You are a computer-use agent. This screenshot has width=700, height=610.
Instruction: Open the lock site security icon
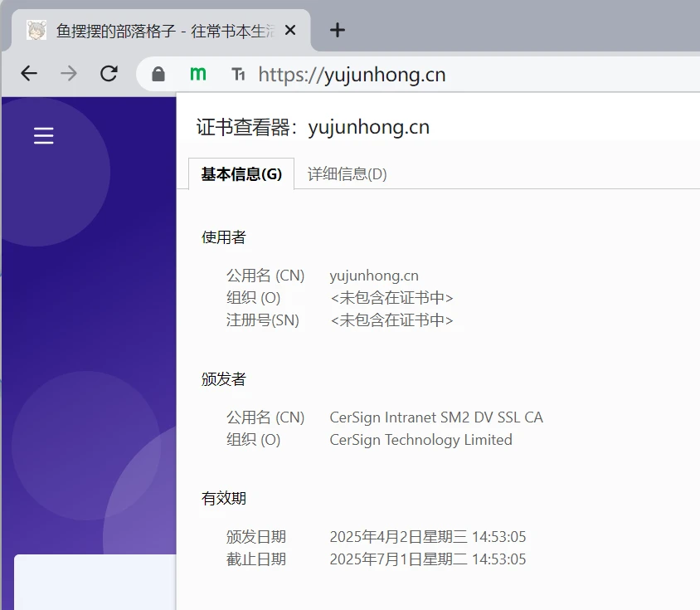[x=158, y=75]
